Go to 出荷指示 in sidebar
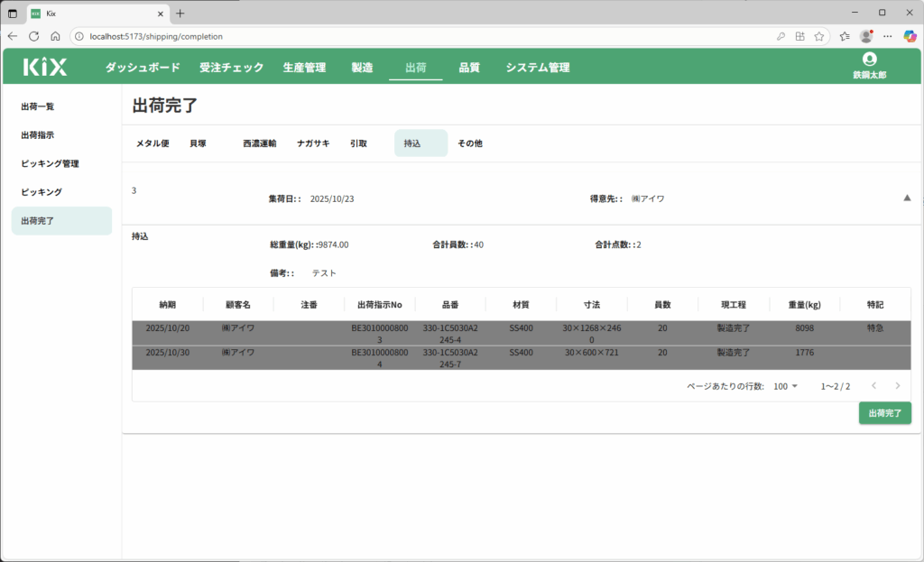This screenshot has height=562, width=924. 38,135
